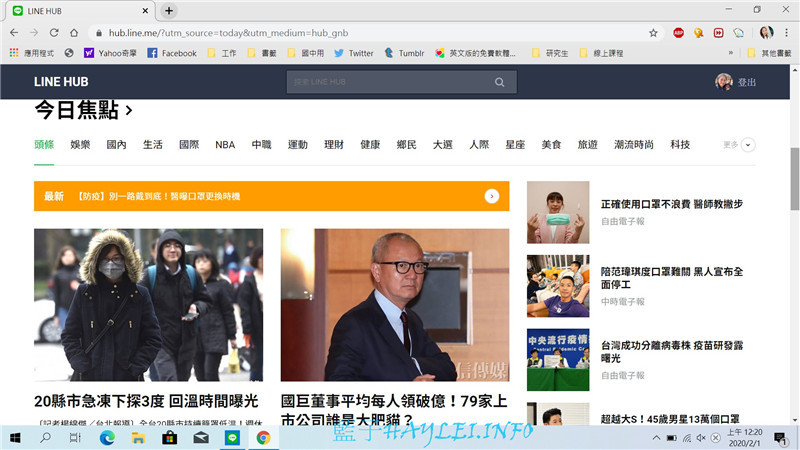The height and width of the screenshot is (450, 800).
Task: Open the 中央流行疫情 press conference thumbnail
Action: coord(558,360)
